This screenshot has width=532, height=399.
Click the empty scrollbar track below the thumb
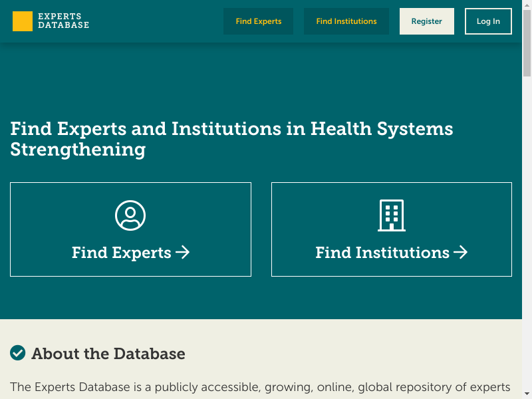[527, 233]
